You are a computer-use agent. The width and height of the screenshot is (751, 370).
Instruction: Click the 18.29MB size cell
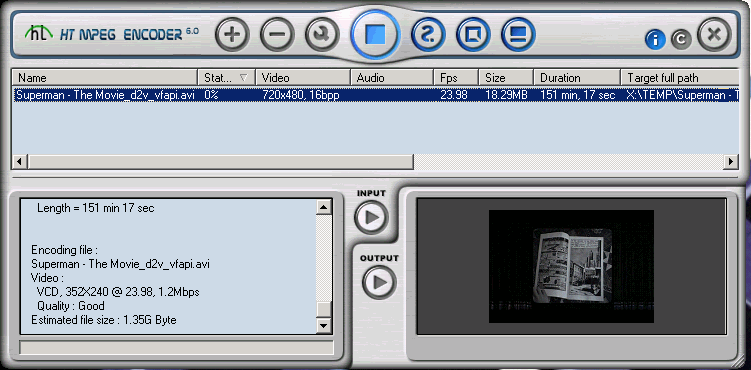point(506,95)
